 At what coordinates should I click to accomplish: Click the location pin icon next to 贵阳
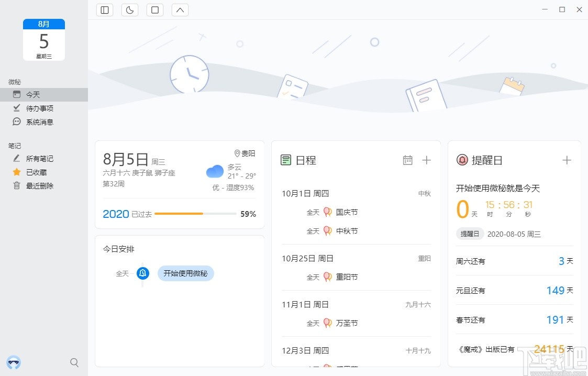(x=237, y=153)
